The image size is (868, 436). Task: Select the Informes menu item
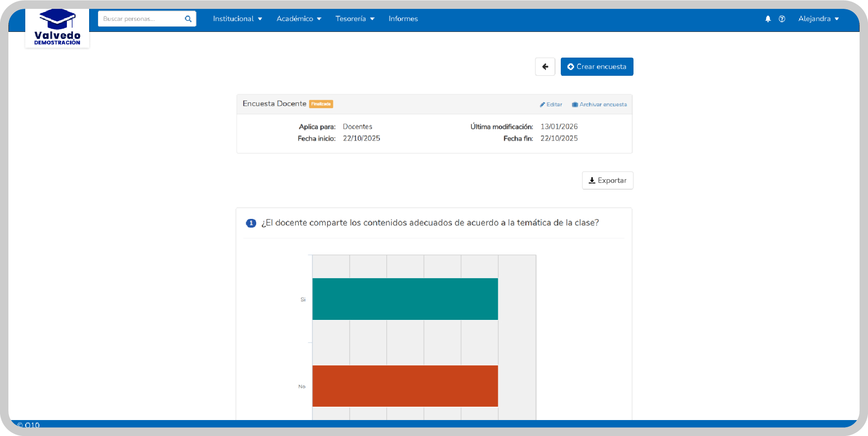pyautogui.click(x=403, y=19)
